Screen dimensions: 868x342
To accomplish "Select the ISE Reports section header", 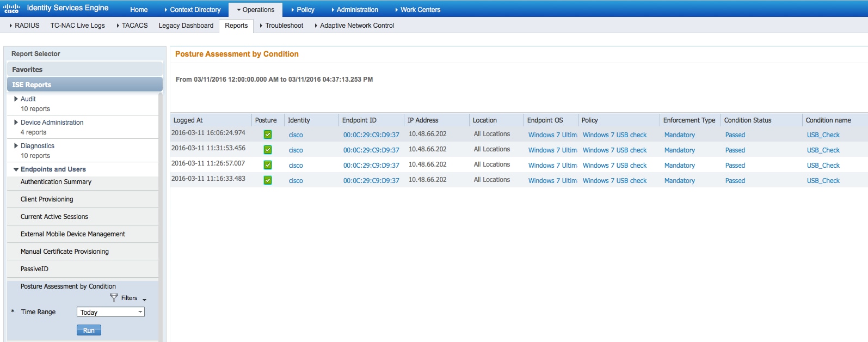I will point(85,84).
